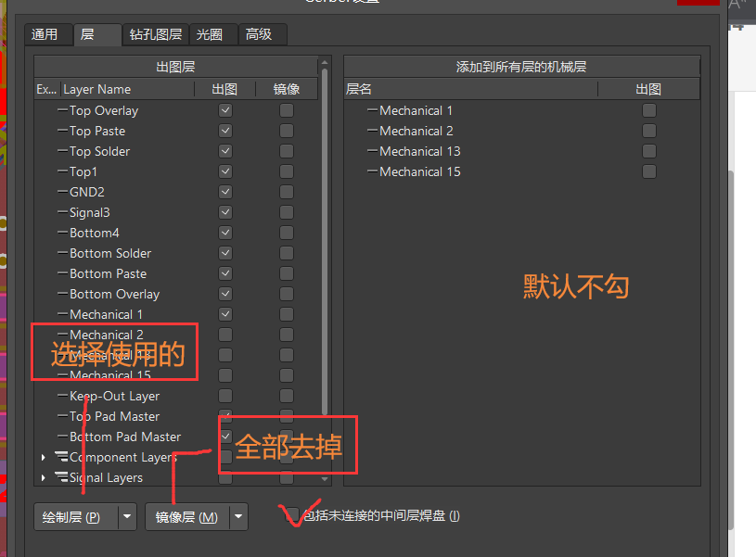Viewport: 756px width, 557px height.
Task: Expand the Component Layers group
Action: [x=44, y=457]
